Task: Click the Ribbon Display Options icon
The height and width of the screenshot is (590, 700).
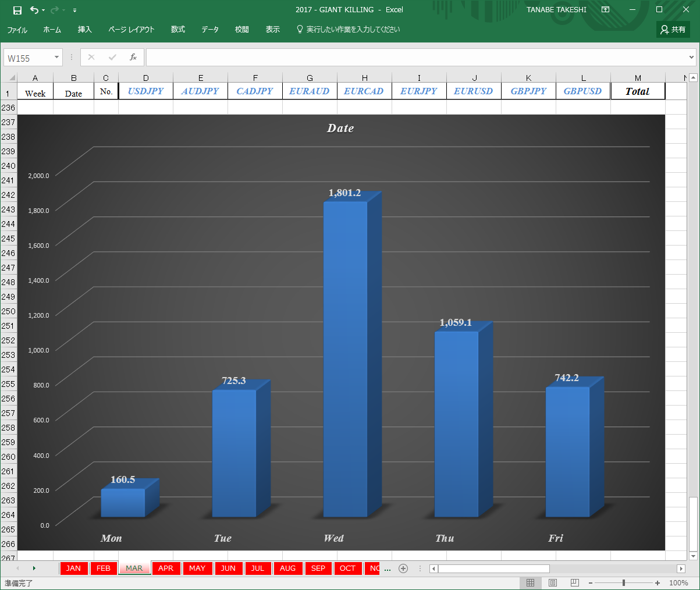Action: point(605,10)
